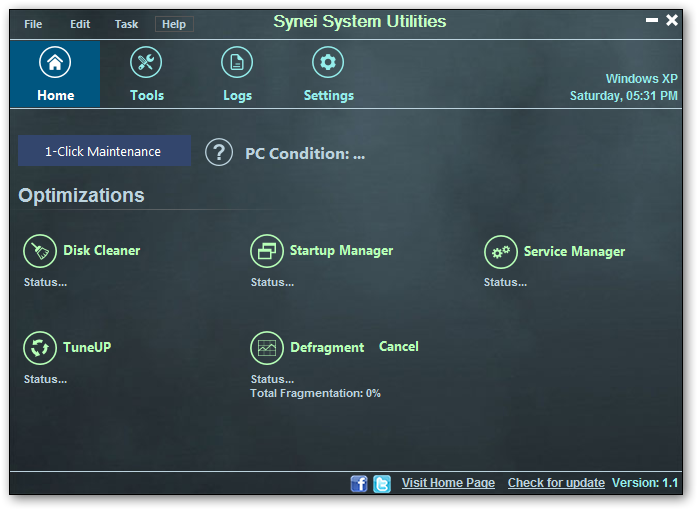
Task: Open the Twitter page icon
Action: pyautogui.click(x=382, y=483)
